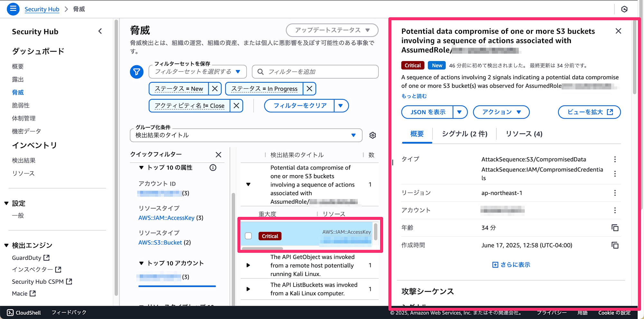Open grouping settings gear icon
The height and width of the screenshot is (319, 644).
click(373, 135)
